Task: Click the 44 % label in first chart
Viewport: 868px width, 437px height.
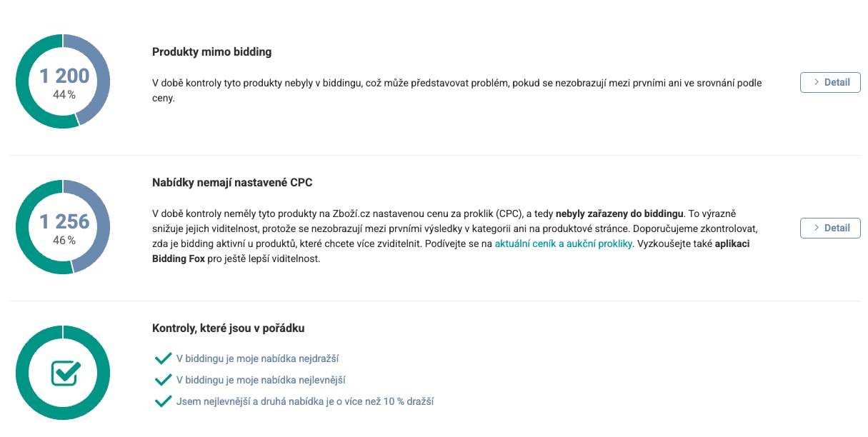Action: pos(64,95)
